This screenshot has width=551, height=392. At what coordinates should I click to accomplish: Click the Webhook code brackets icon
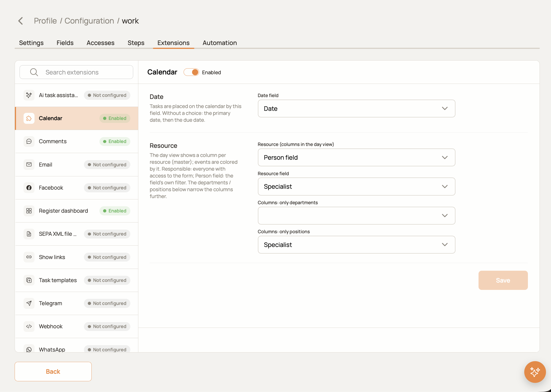coord(29,326)
